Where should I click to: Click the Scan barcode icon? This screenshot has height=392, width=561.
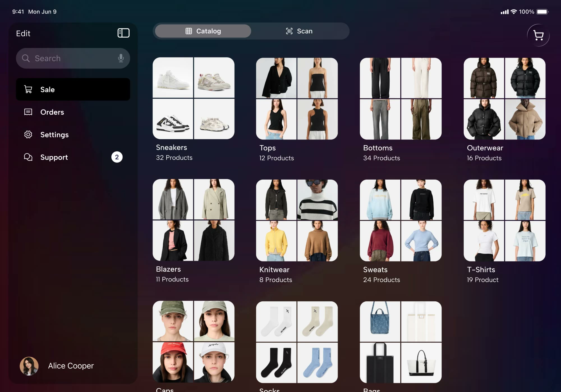coord(289,31)
